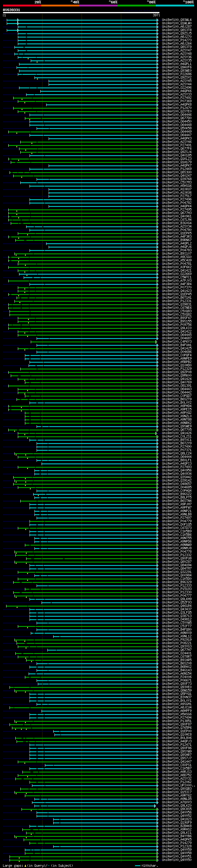Select the UniRef100_Q9XFU8 entry
197x868 pixels.
click(x=177, y=558)
